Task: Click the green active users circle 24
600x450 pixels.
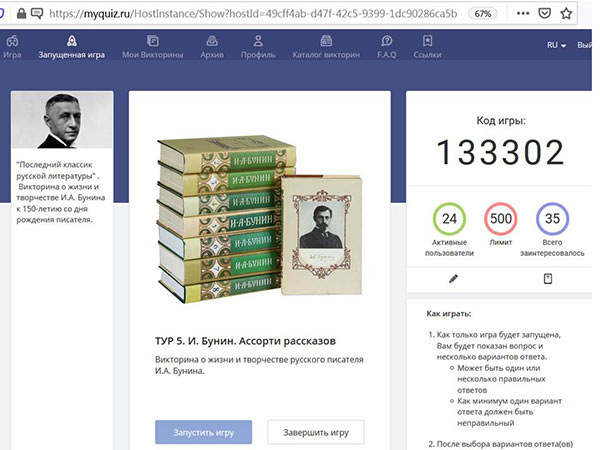Action: point(449,218)
